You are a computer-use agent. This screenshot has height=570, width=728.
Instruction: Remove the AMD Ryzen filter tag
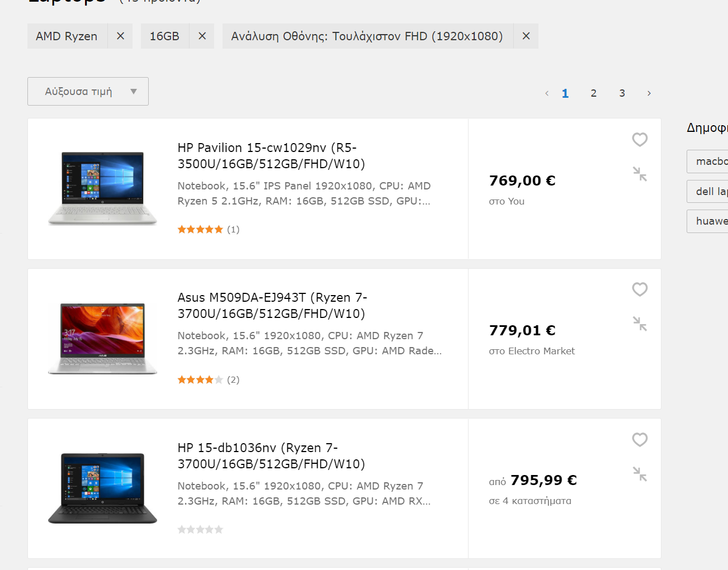point(120,36)
